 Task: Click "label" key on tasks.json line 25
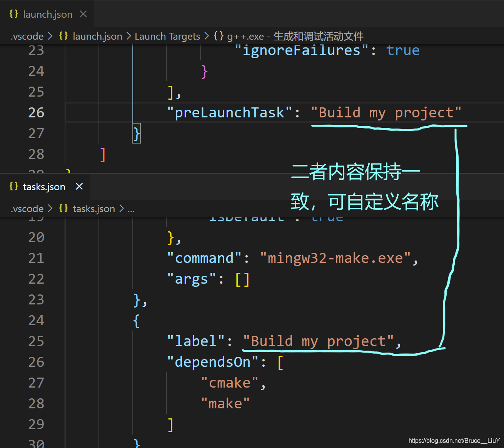196,341
